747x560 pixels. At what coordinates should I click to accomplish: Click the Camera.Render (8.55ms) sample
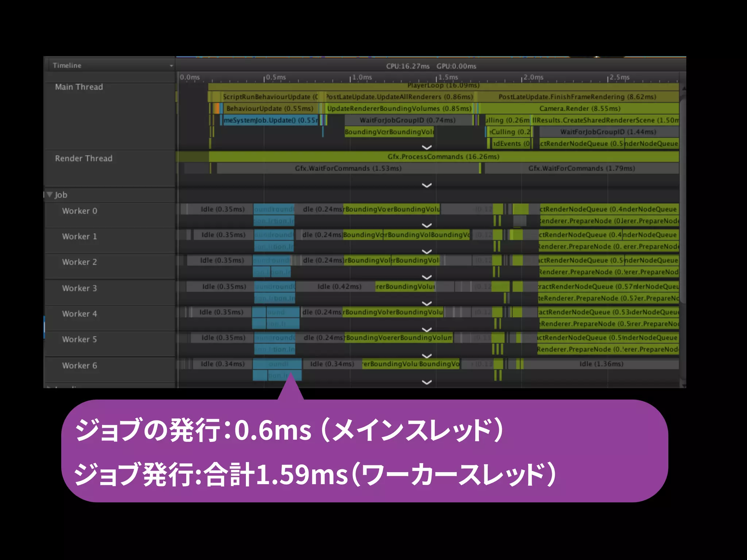pyautogui.click(x=580, y=108)
